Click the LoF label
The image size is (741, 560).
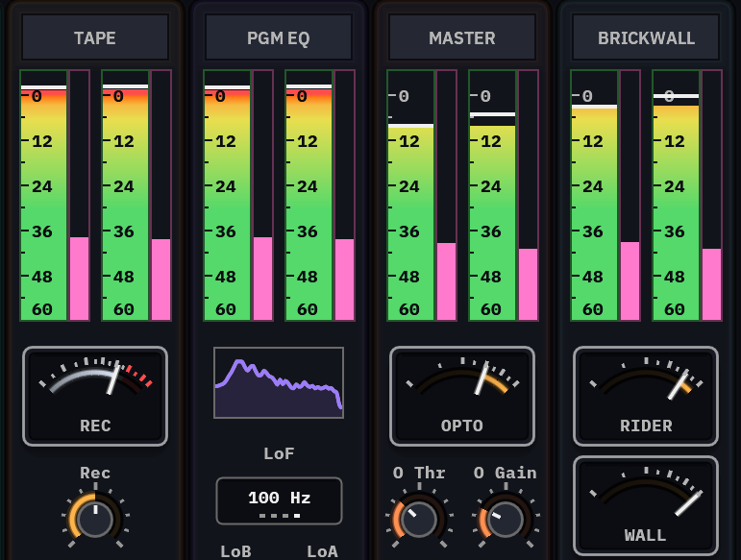279,453
